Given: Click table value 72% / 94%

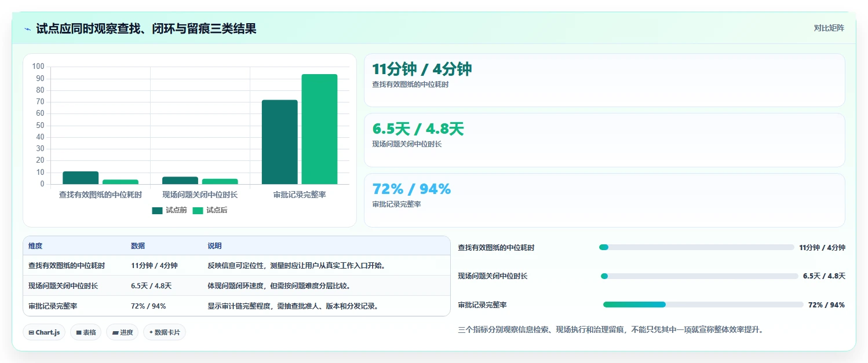Looking at the screenshot, I should point(148,306).
